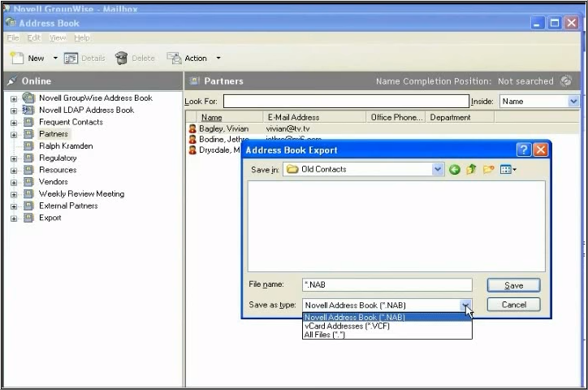This screenshot has width=588, height=390.
Task: Click the Drysdale contact icon
Action: coord(192,150)
